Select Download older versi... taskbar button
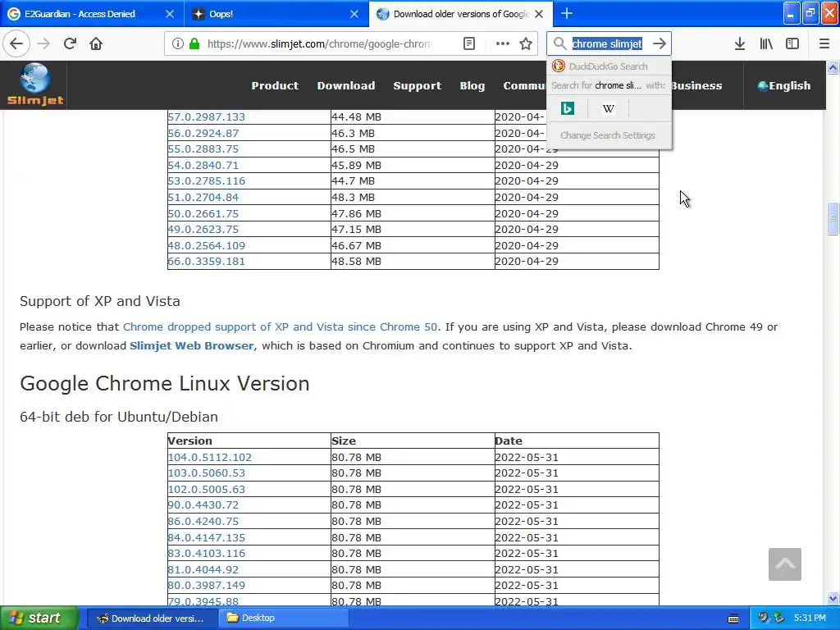This screenshot has width=840, height=630. pos(152,618)
